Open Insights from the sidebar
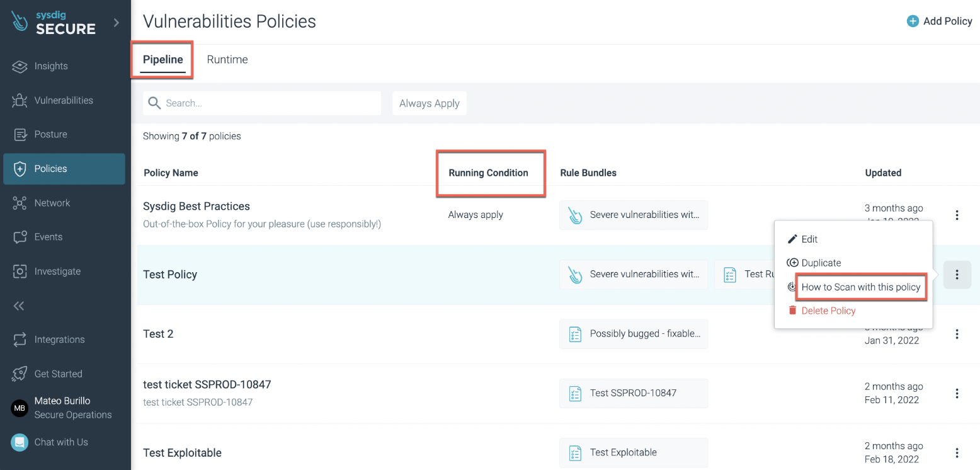The width and height of the screenshot is (980, 470). [x=50, y=66]
